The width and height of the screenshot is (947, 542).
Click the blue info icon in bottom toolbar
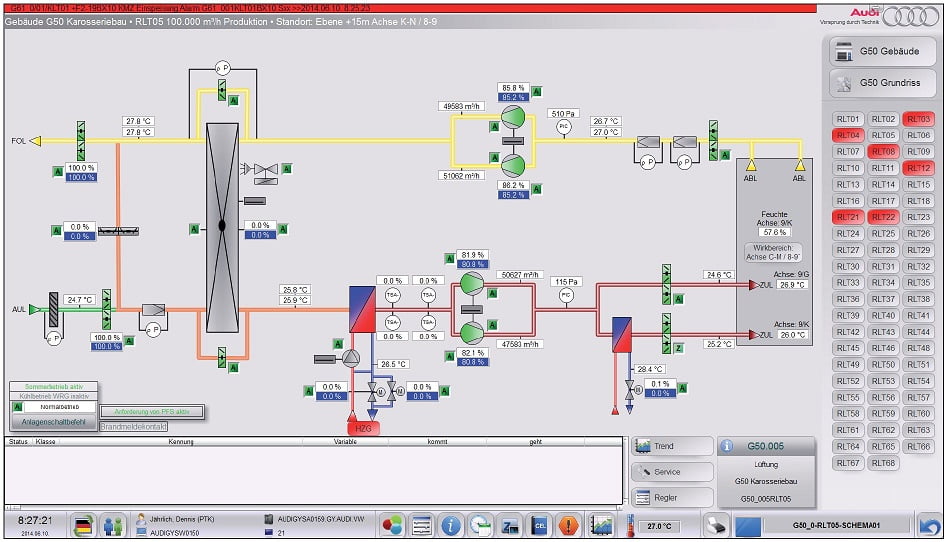pyautogui.click(x=451, y=525)
